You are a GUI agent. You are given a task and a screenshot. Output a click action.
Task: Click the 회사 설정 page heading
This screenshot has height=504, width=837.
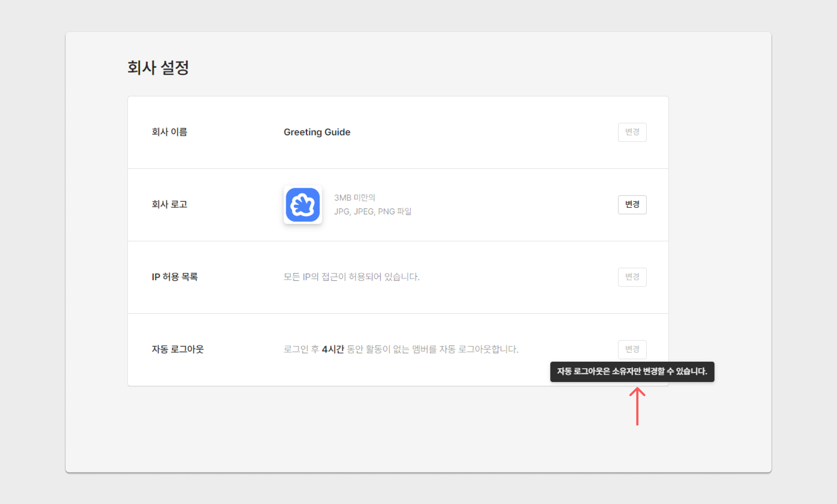tap(158, 68)
